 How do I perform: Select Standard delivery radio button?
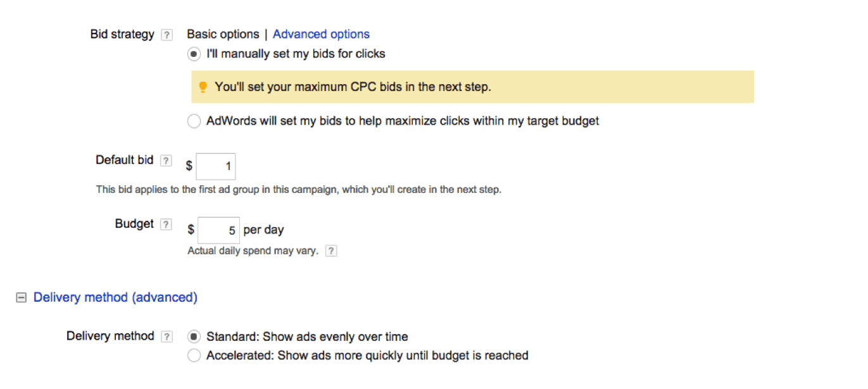tap(194, 337)
